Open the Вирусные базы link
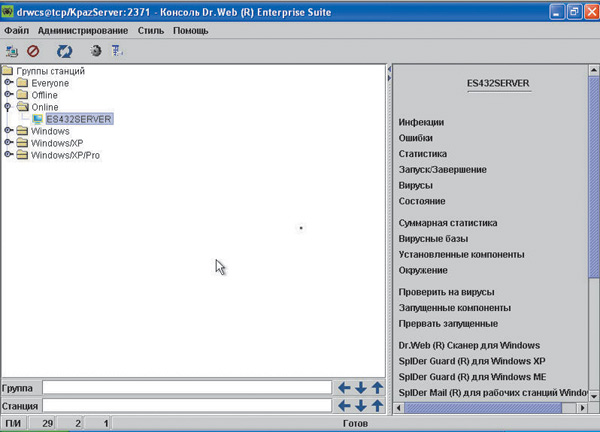The width and height of the screenshot is (600, 432). 433,239
